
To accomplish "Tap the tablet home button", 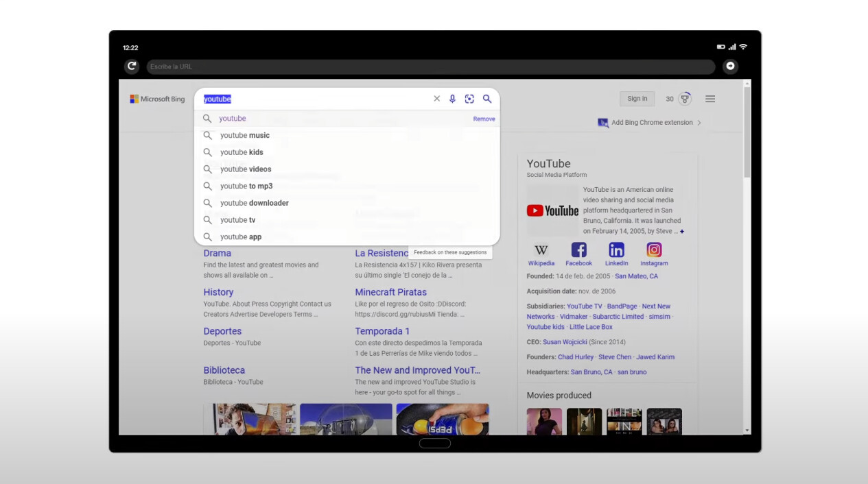I will pos(435,443).
